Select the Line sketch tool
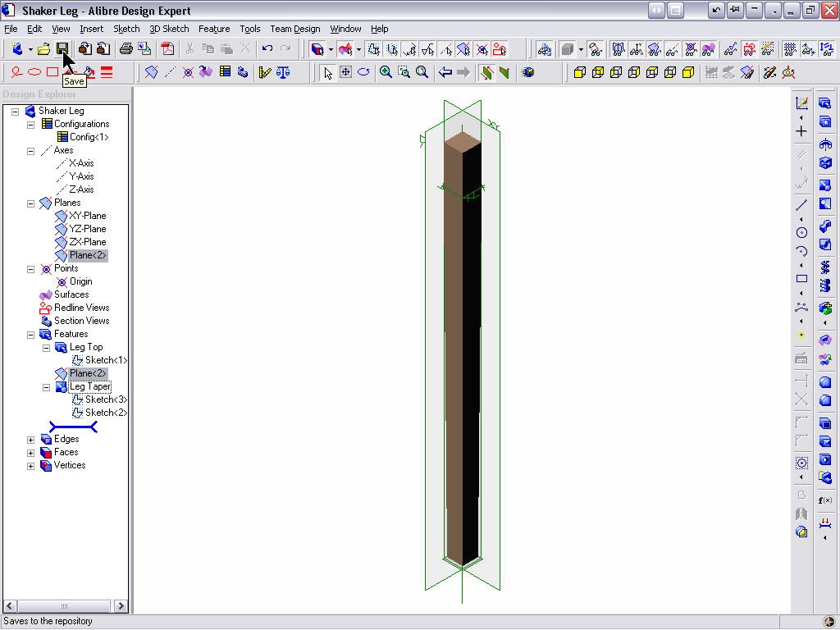The image size is (840, 630). 801,203
